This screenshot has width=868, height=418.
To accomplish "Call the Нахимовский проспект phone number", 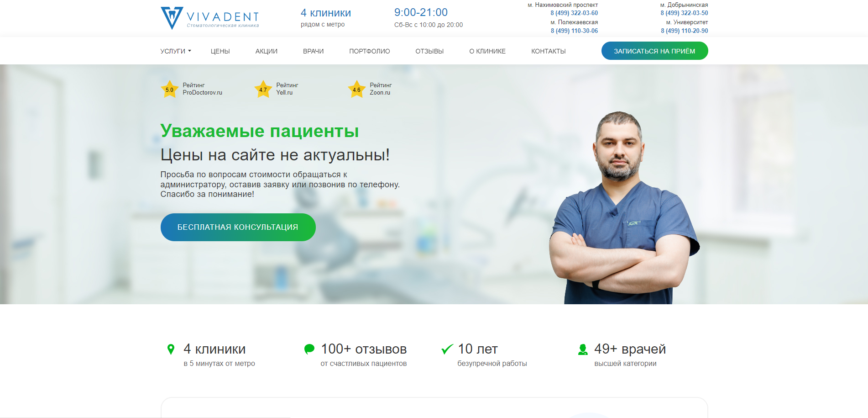I will [574, 13].
